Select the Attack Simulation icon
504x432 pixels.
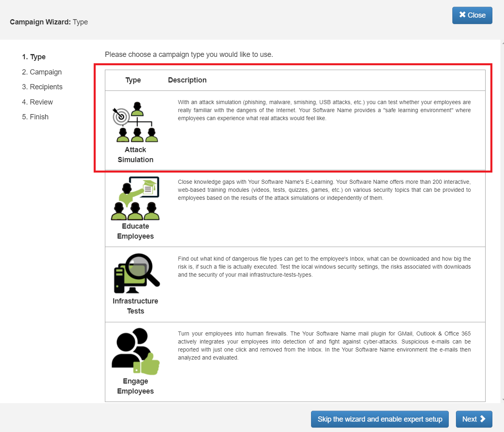coord(136,122)
